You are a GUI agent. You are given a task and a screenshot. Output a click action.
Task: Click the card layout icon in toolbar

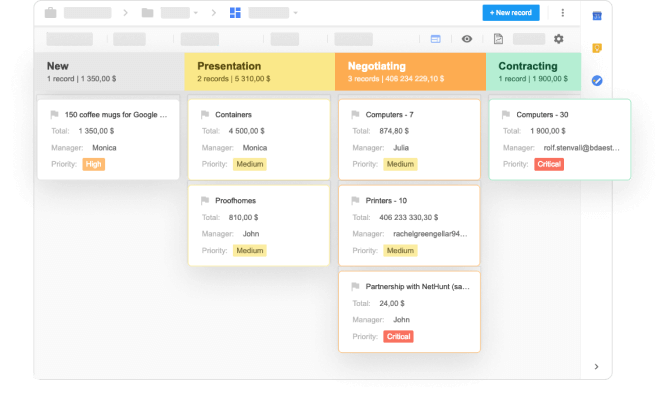[435, 39]
